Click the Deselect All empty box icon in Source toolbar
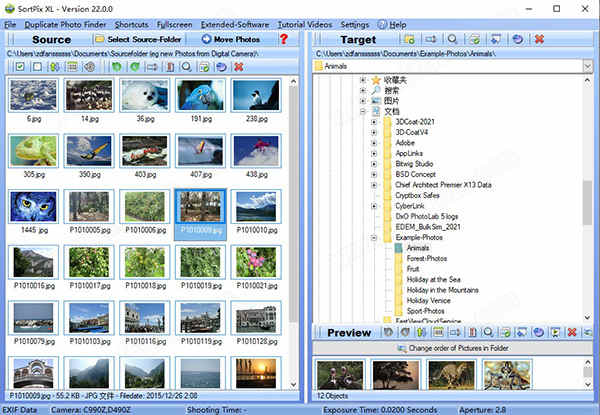Screen dimensions: 600x415 37,67
